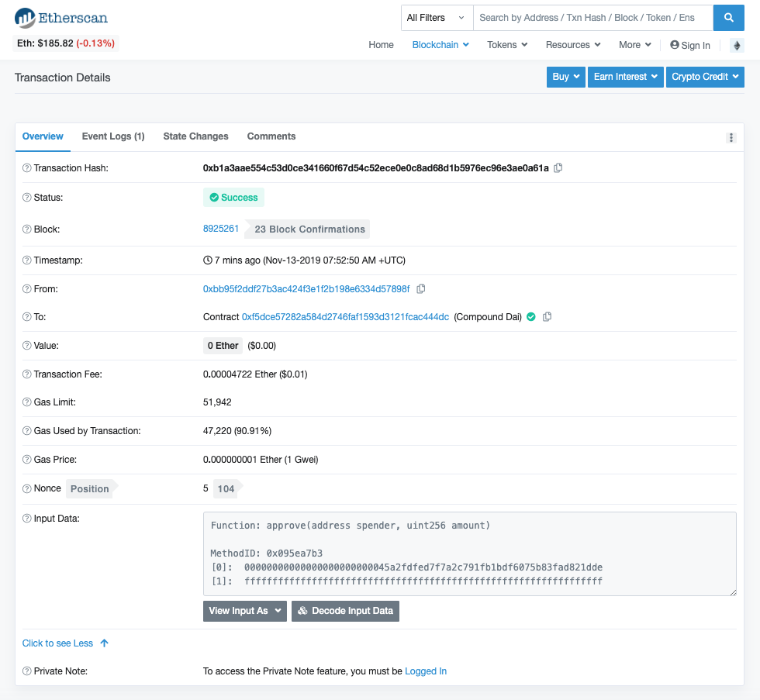Click to see Less link

[x=57, y=643]
